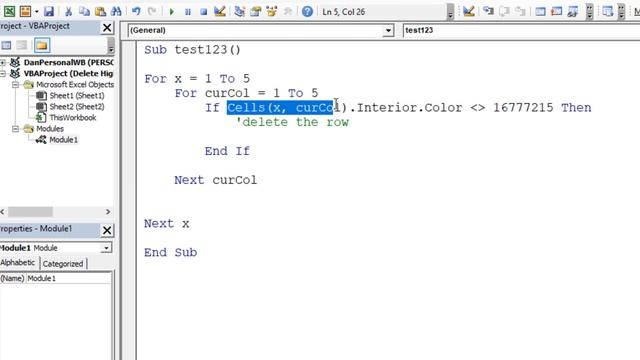Click the 'Sub test123()' code line
Viewport: 640px width, 360px height.
(x=192, y=50)
